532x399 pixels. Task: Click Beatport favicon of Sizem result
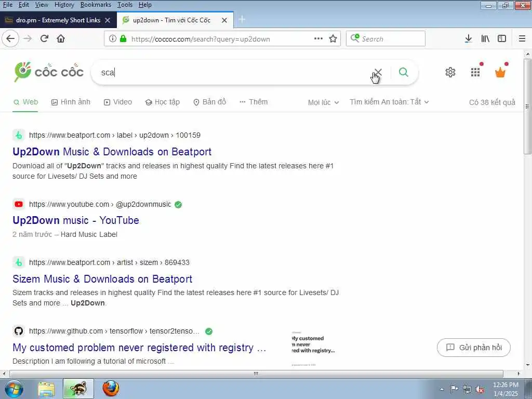[19, 262]
